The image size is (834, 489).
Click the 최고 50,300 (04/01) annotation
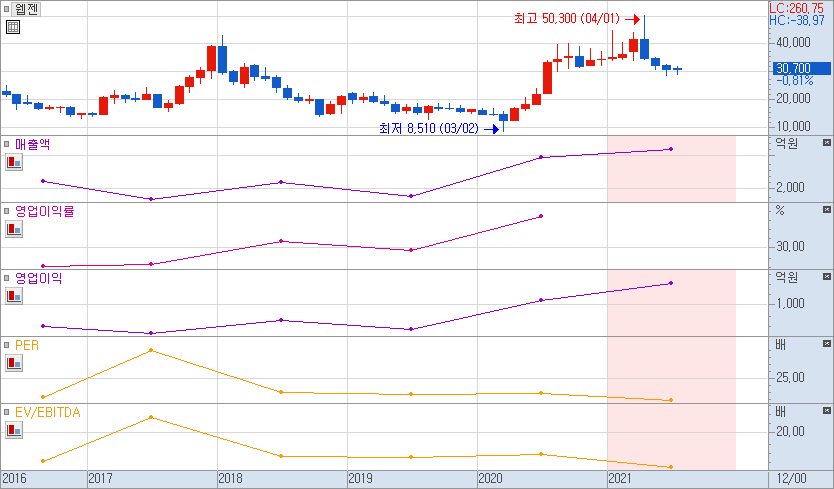(566, 19)
